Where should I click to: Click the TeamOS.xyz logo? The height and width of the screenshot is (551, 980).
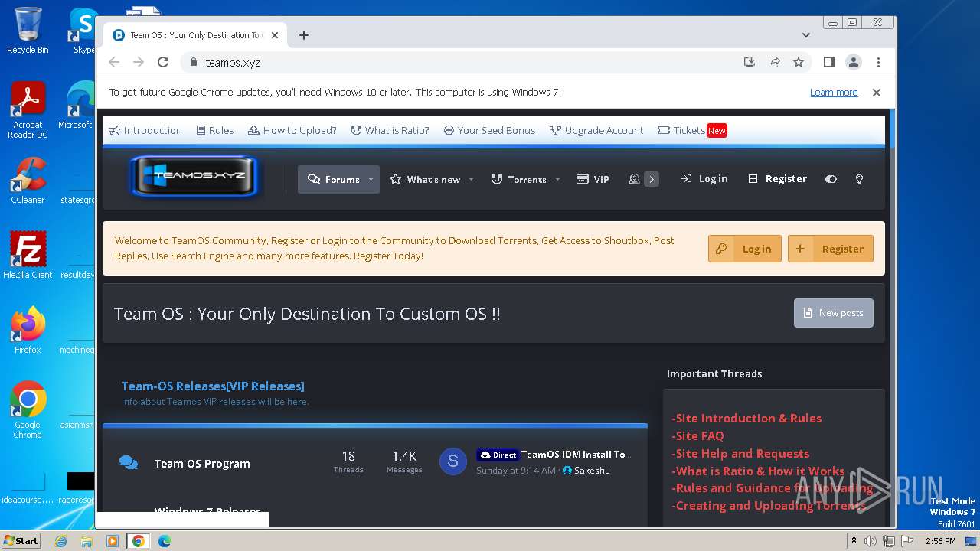coord(195,176)
